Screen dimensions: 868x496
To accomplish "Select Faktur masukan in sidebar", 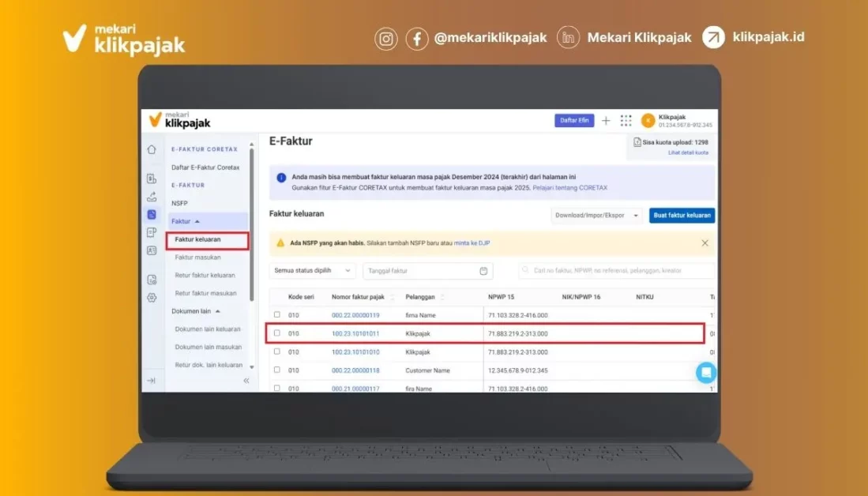I will tap(197, 257).
